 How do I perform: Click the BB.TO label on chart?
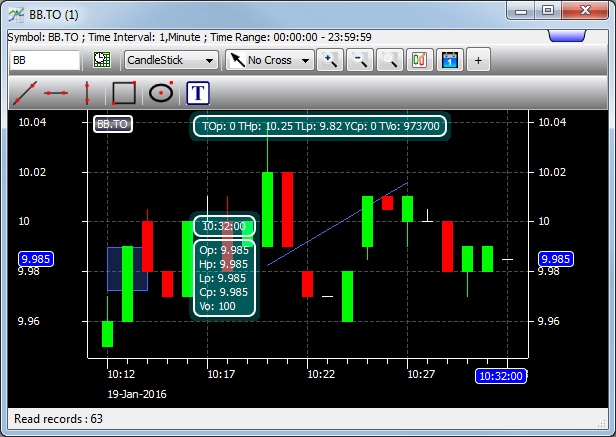112,125
